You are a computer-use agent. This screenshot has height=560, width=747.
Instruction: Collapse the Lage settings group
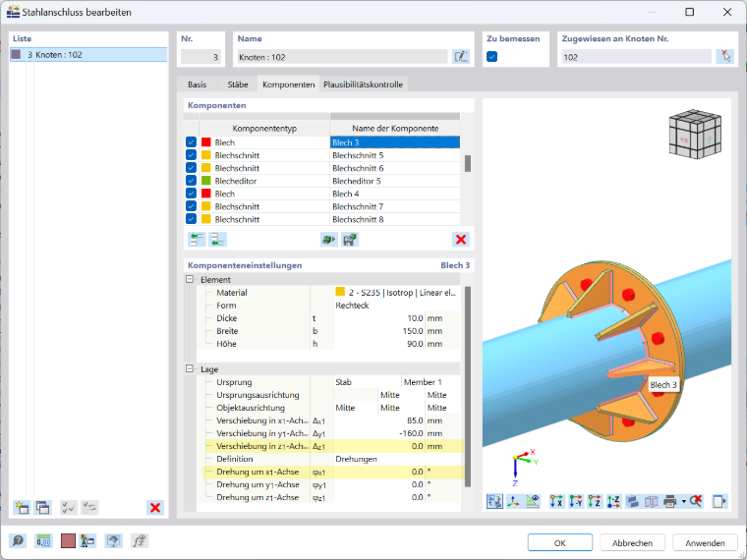tap(190, 368)
